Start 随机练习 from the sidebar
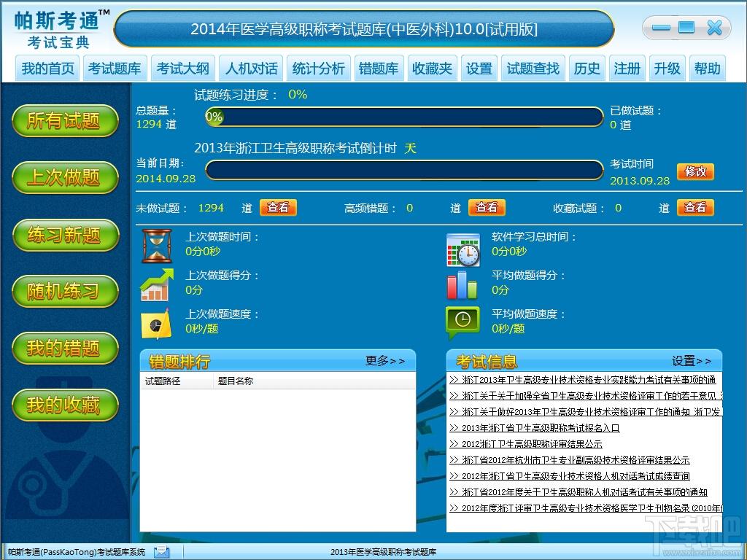This screenshot has width=747, height=560. [65, 292]
